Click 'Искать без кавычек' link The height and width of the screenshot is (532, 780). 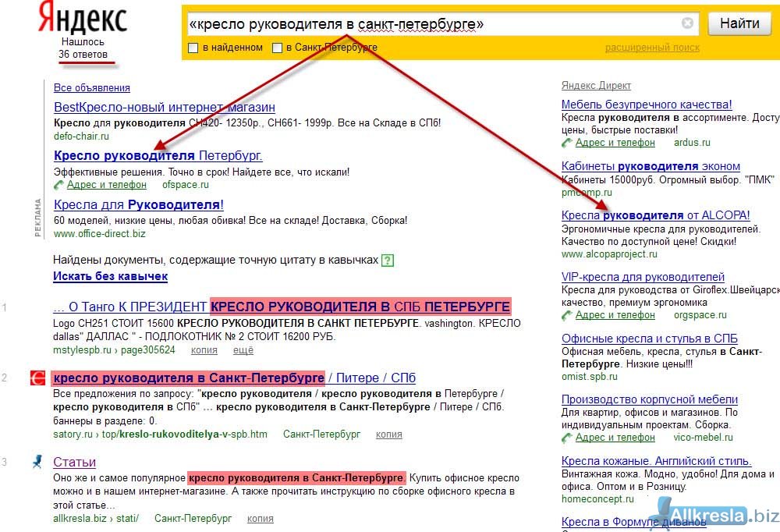coord(111,276)
